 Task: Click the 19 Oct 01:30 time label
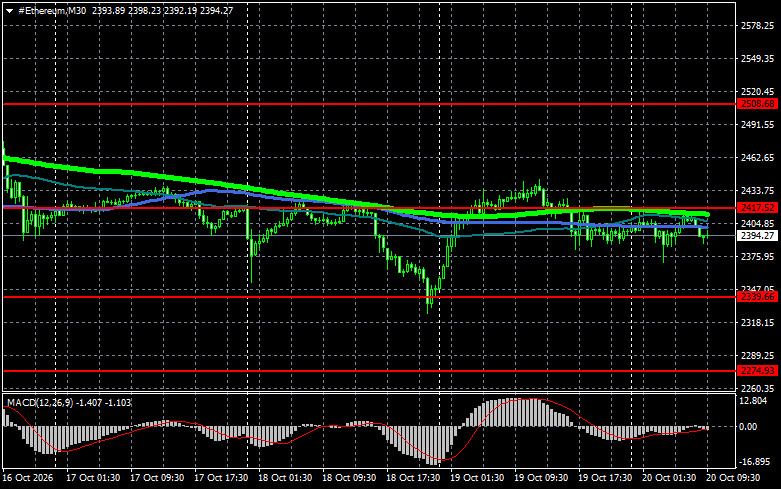(477, 478)
